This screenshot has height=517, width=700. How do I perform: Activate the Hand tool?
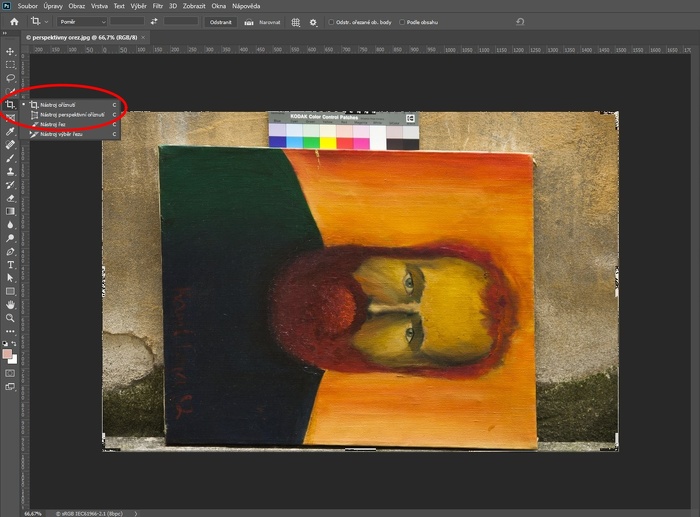point(10,304)
